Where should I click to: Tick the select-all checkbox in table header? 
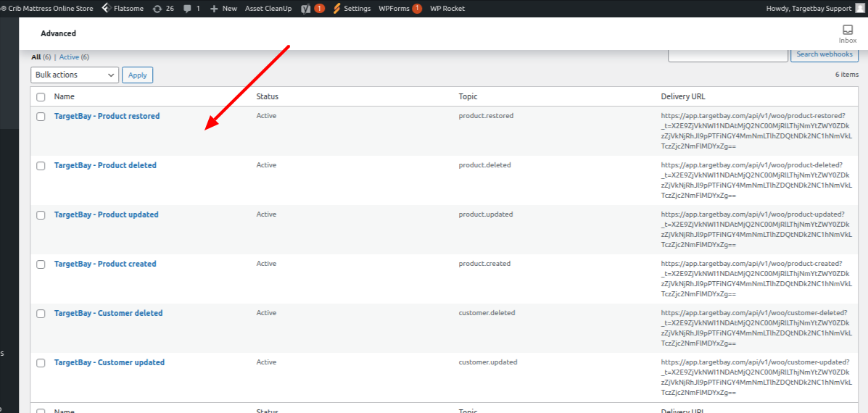[41, 97]
